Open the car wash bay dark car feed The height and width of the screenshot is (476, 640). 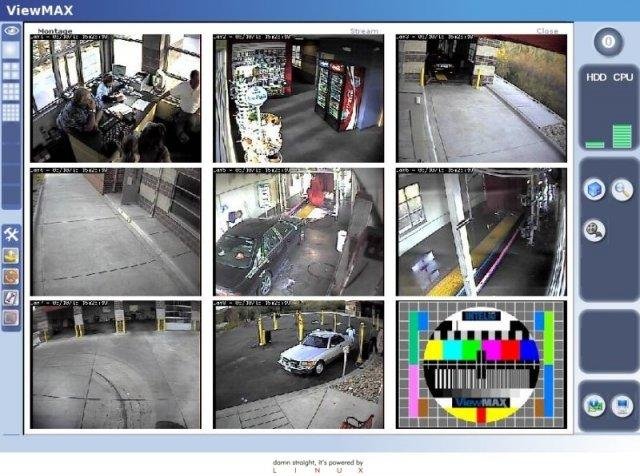(x=298, y=232)
